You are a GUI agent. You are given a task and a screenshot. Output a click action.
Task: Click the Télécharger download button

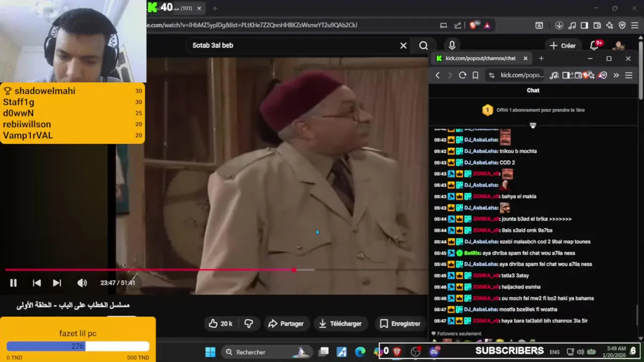(x=340, y=324)
